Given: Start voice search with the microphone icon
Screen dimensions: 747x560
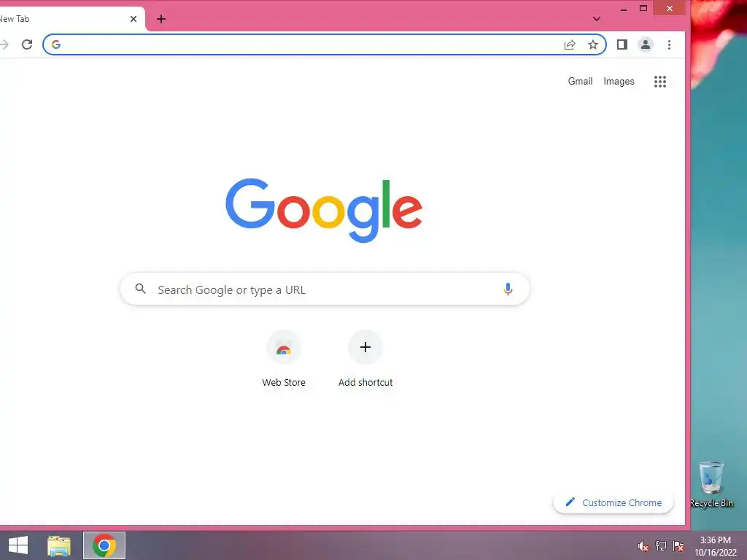Looking at the screenshot, I should (508, 289).
